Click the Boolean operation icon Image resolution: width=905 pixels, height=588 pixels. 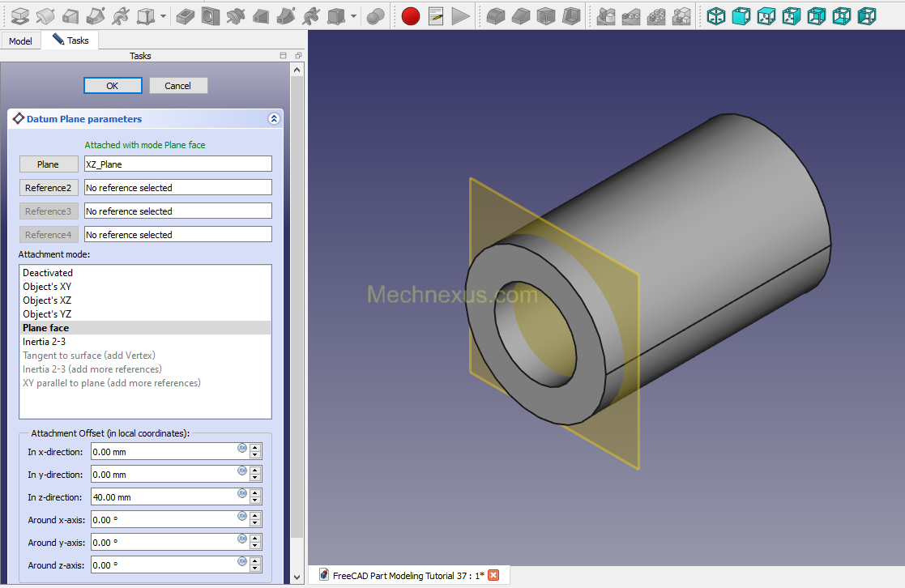[375, 15]
